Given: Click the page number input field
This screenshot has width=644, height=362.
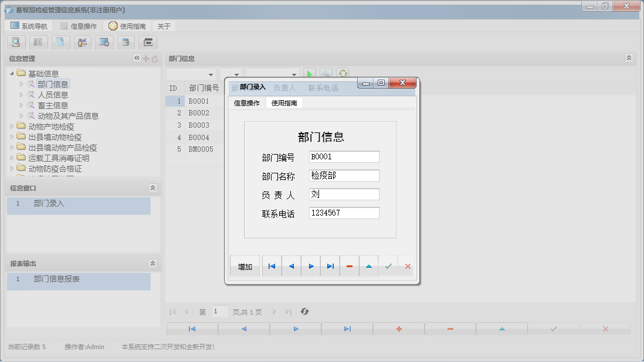Looking at the screenshot, I should tap(220, 311).
